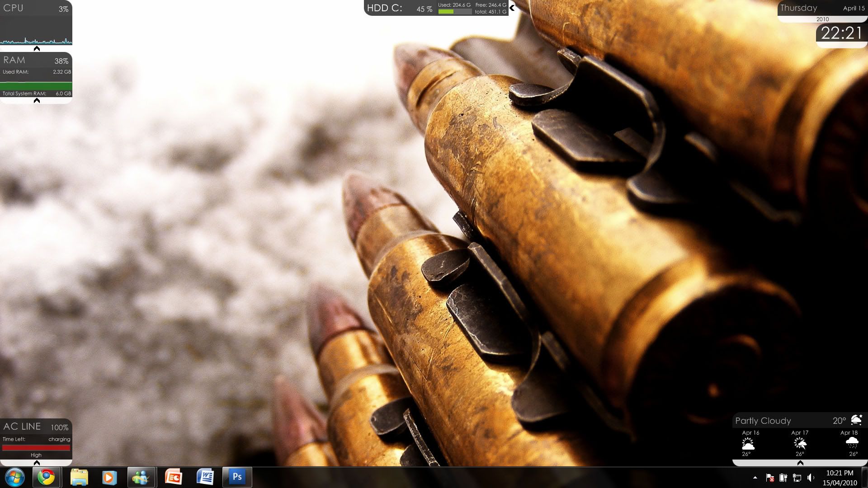Open the taskbar clock showing 10:21 PM
Image resolution: width=868 pixels, height=488 pixels.
tap(840, 473)
